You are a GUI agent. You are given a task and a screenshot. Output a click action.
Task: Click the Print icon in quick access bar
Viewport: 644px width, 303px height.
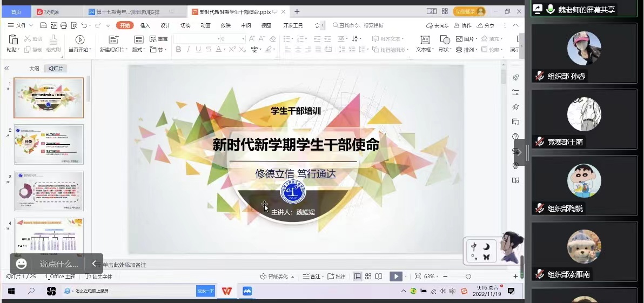64,25
